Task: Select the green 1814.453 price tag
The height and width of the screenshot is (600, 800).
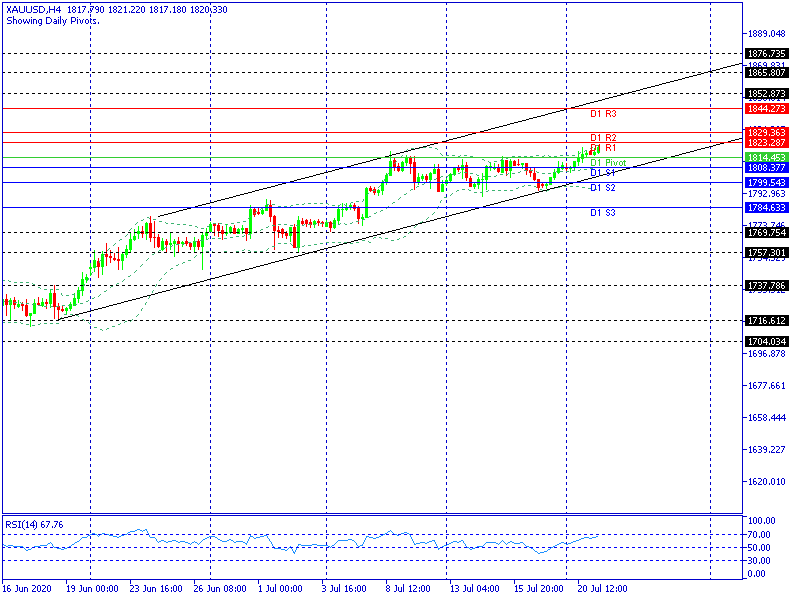Action: [x=767, y=158]
